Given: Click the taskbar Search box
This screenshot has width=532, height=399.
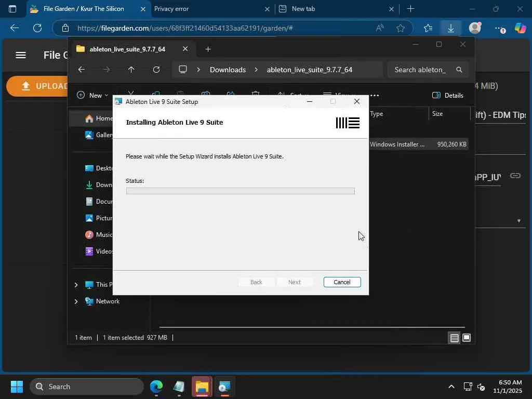Looking at the screenshot, I should [x=87, y=387].
